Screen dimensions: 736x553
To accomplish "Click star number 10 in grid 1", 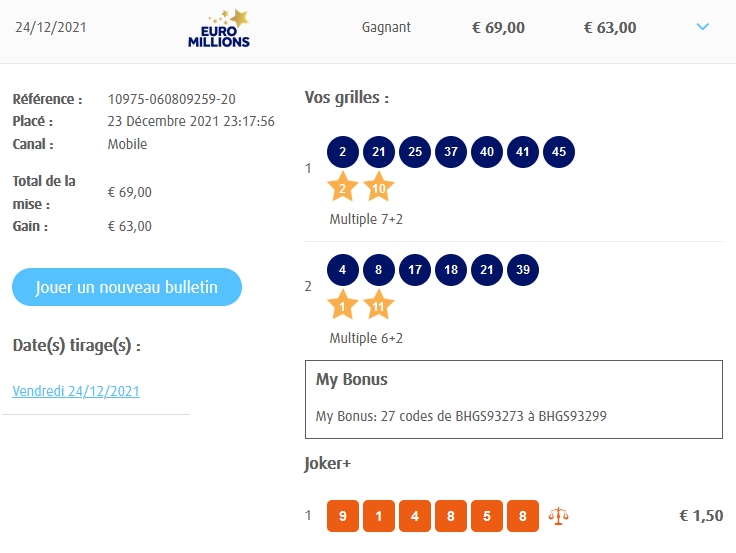I will tap(379, 187).
